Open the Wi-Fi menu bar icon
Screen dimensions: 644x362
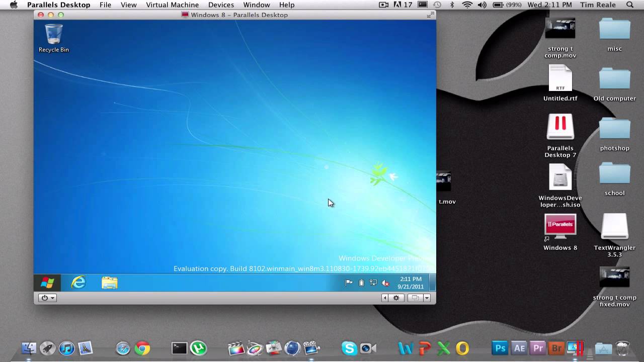coord(467,5)
